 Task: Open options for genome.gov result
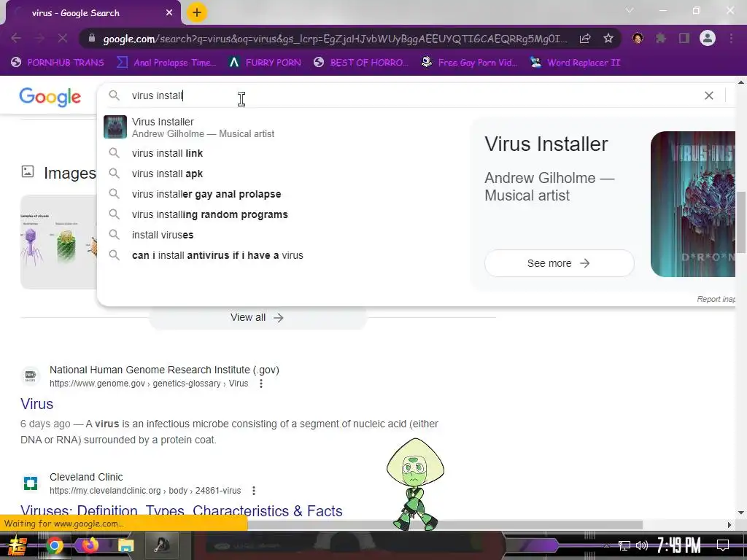261,384
